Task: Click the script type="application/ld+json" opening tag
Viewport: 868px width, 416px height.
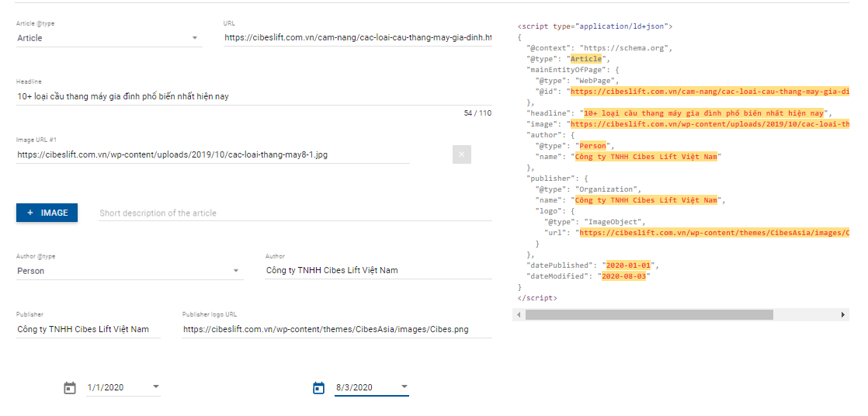Action: coord(595,26)
